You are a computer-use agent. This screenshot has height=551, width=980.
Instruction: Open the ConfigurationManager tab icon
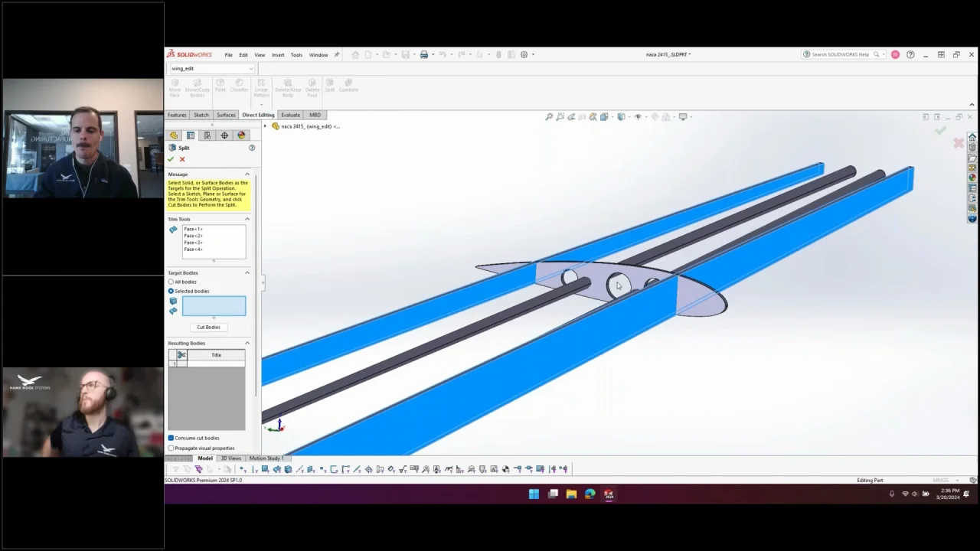(x=207, y=135)
